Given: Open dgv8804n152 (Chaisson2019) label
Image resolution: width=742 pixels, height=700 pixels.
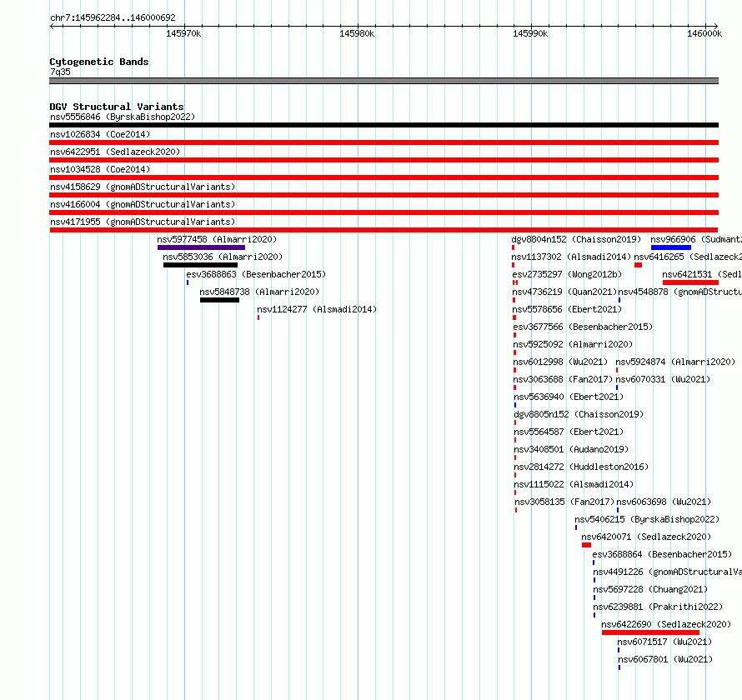Looking at the screenshot, I should coord(576,239).
